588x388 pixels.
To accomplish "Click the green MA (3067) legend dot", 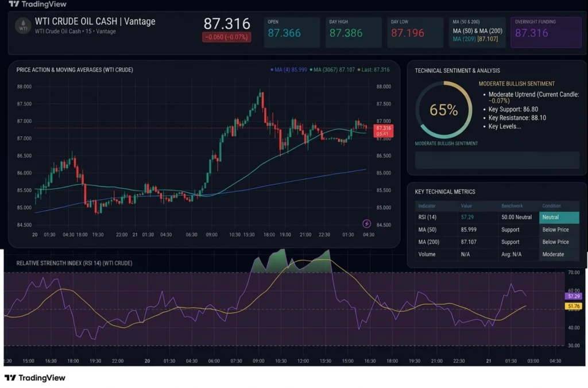I will pos(311,69).
